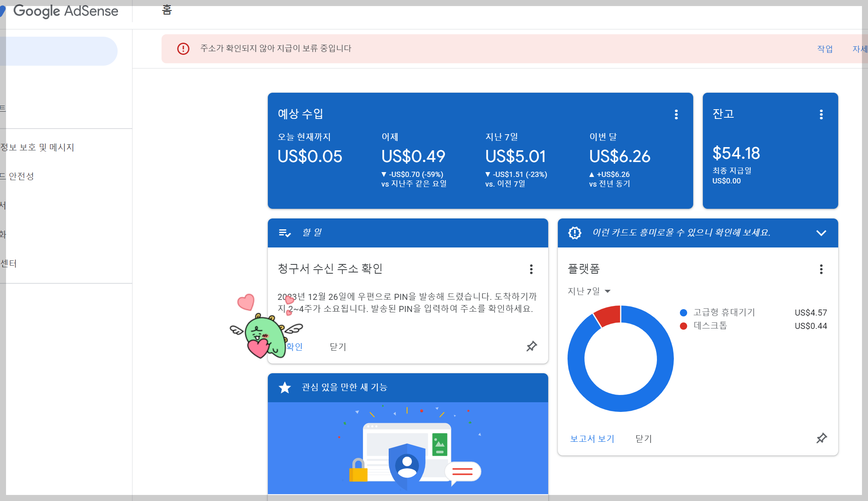Open 정보 보호 및 메시지 sidebar item

[x=37, y=147]
